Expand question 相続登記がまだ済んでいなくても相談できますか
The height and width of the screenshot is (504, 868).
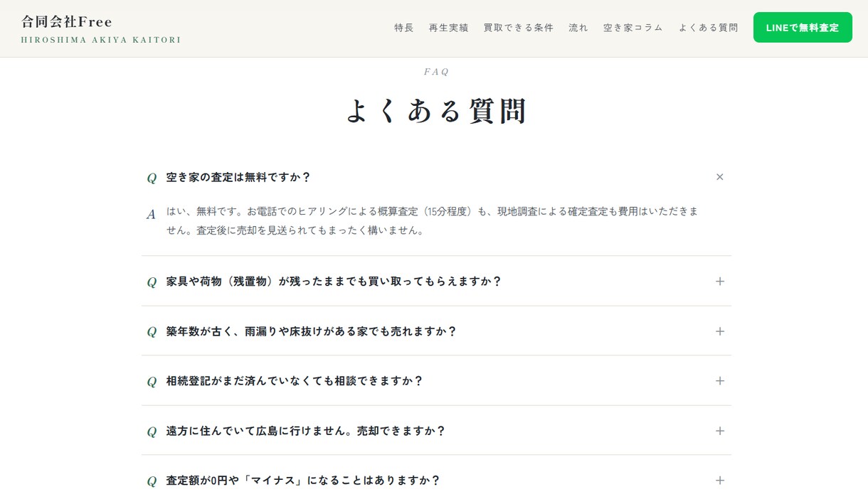tap(436, 381)
